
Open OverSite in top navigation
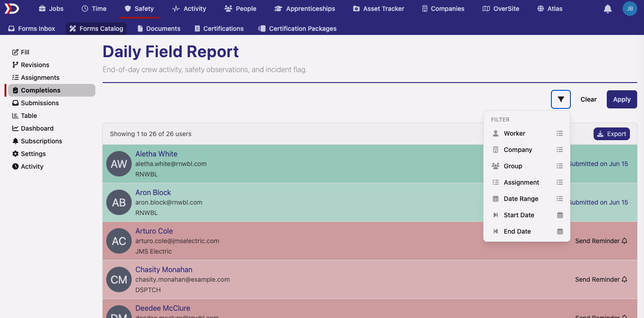(501, 9)
